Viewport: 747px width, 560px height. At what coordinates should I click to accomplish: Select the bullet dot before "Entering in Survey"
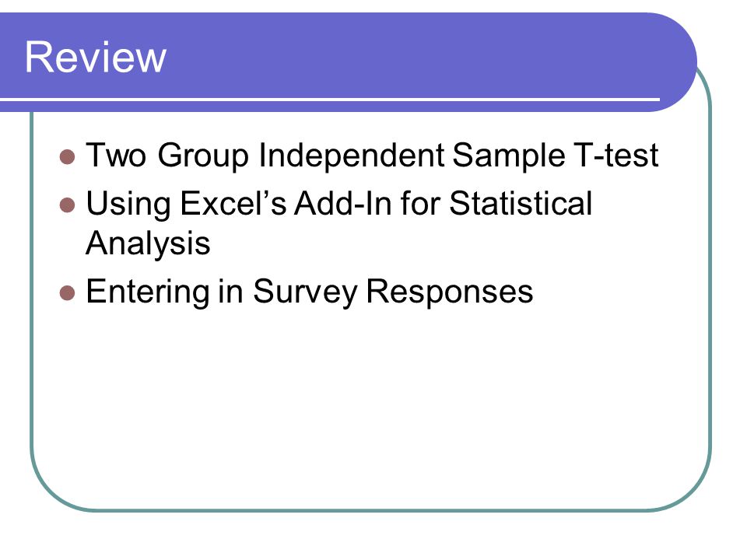point(68,293)
